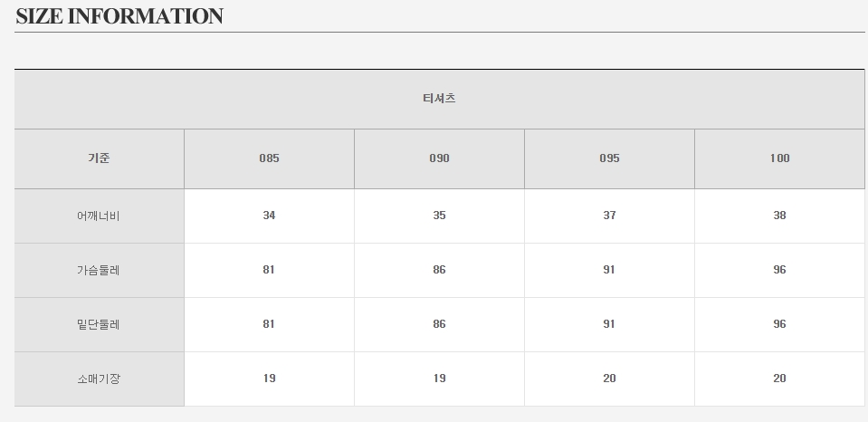Viewport: 868px width, 422px height.
Task: Click the 090 size column header
Action: (439, 158)
